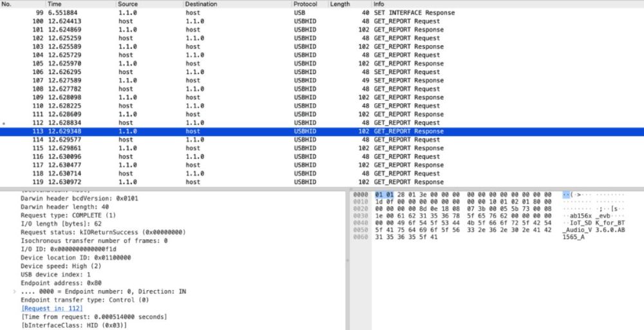The height and width of the screenshot is (330, 644).
Task: Select I/O length [bytes]: 62 field
Action: point(61,224)
